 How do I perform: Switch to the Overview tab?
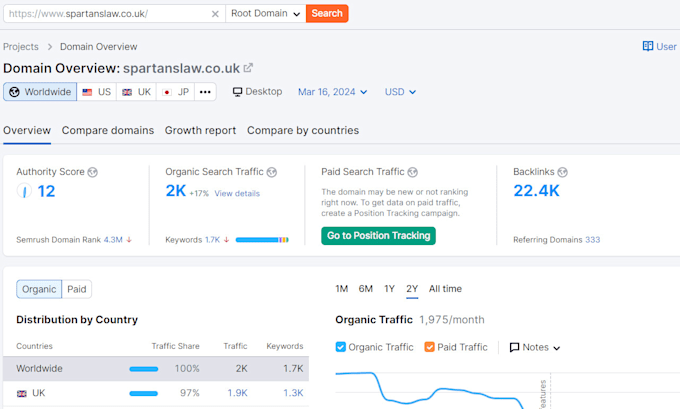point(27,131)
